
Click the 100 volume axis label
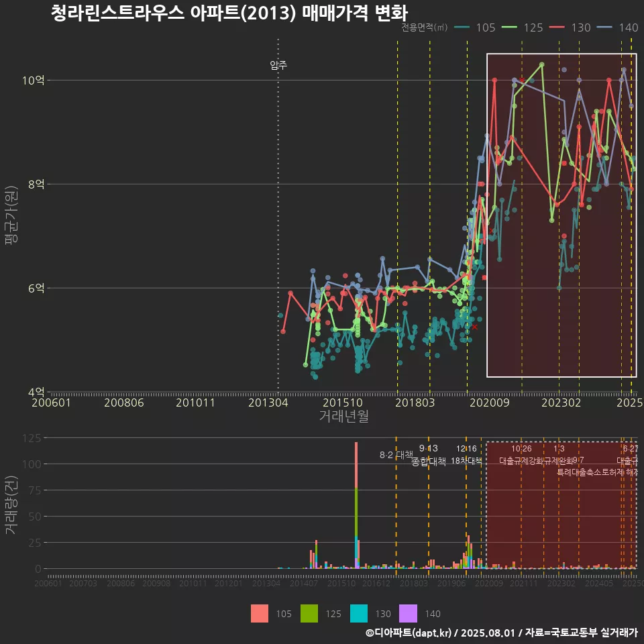pos(32,464)
